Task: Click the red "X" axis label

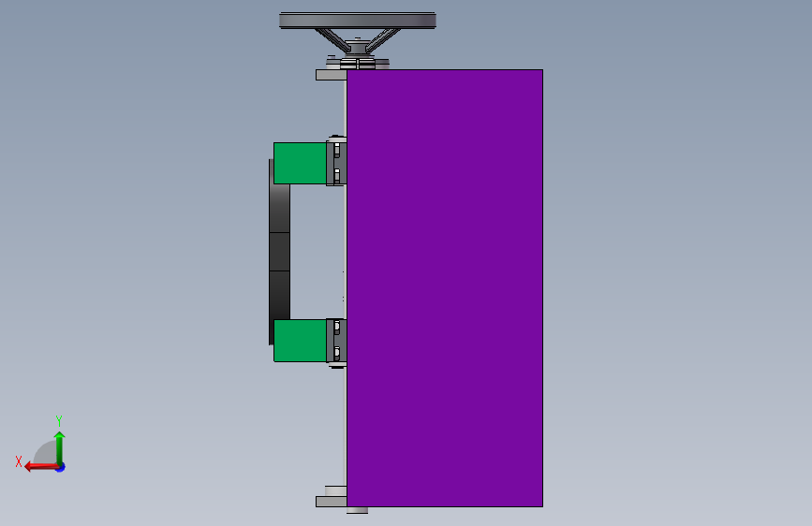Action: point(19,461)
